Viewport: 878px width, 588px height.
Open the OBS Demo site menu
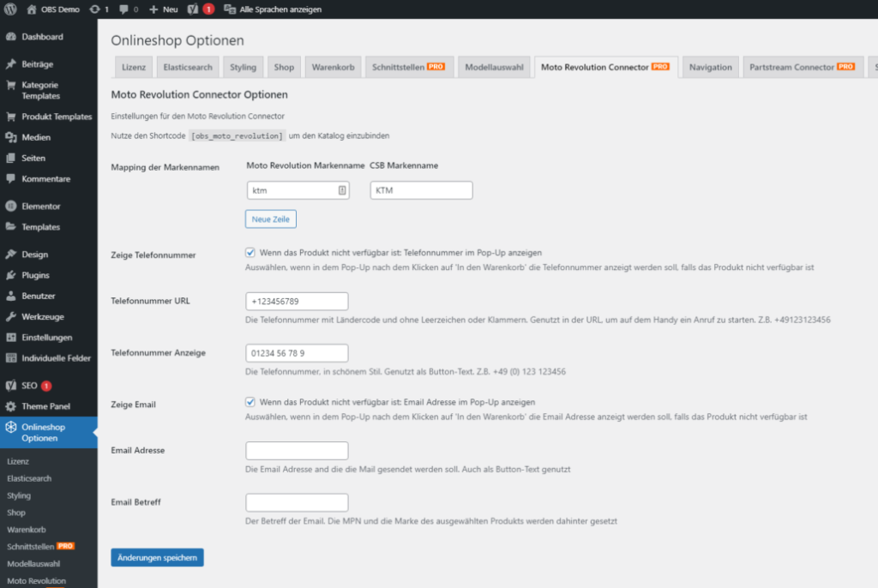(57, 9)
